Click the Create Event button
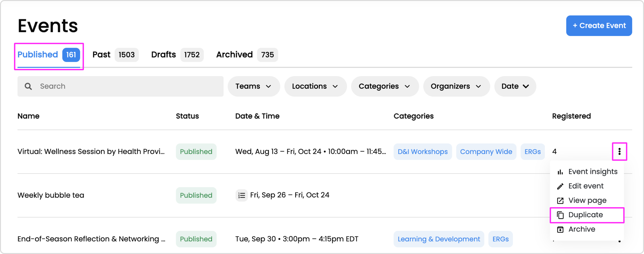This screenshot has width=644, height=254. point(599,26)
